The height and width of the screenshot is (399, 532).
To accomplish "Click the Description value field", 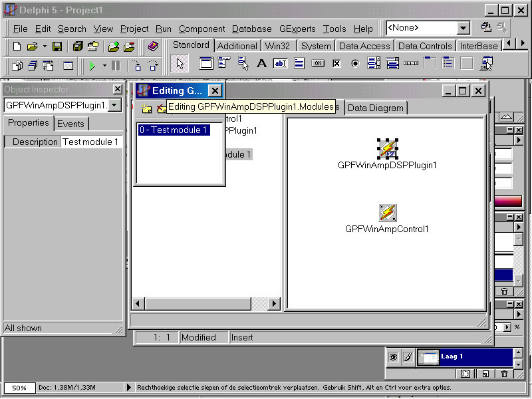I will click(x=91, y=142).
